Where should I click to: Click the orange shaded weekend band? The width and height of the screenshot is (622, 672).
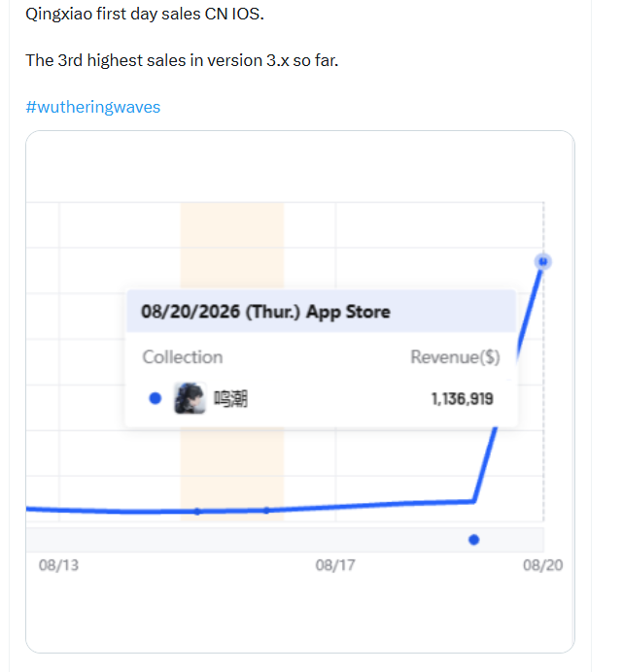coord(232,245)
